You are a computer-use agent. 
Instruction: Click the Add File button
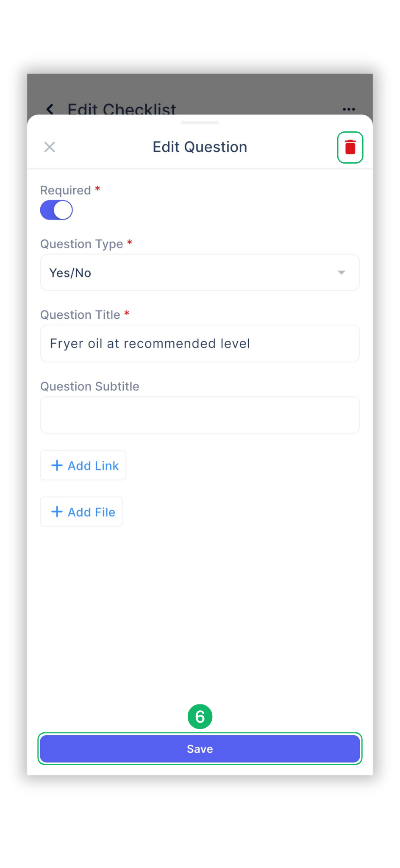81,512
